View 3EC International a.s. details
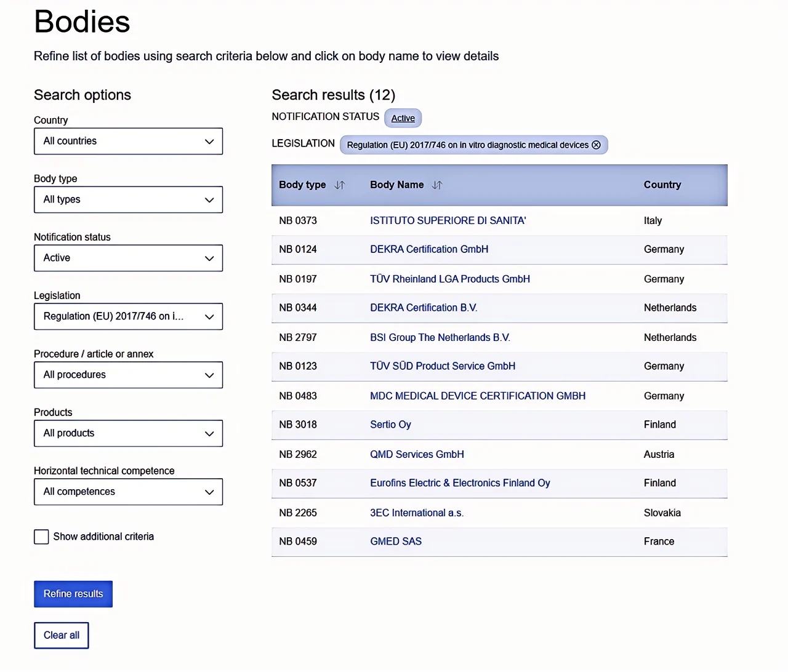Viewport: 788px width, 672px height. 417,513
